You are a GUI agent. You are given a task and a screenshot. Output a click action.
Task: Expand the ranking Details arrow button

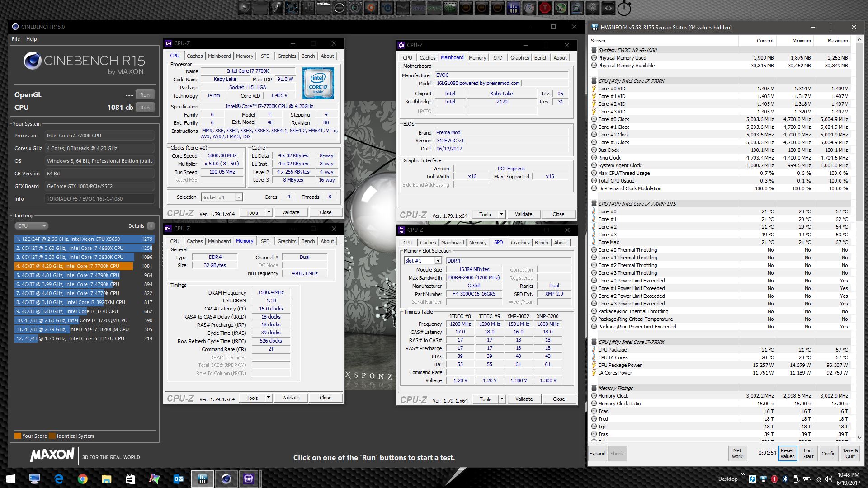point(151,226)
